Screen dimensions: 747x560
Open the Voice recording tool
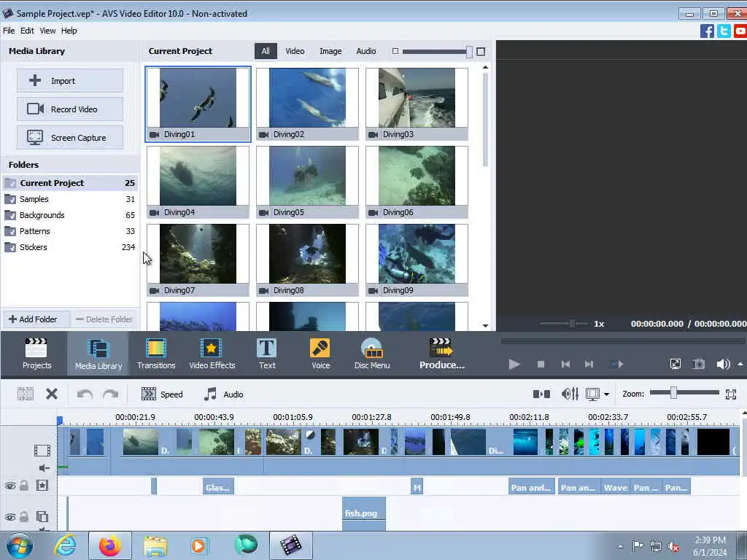(320, 354)
